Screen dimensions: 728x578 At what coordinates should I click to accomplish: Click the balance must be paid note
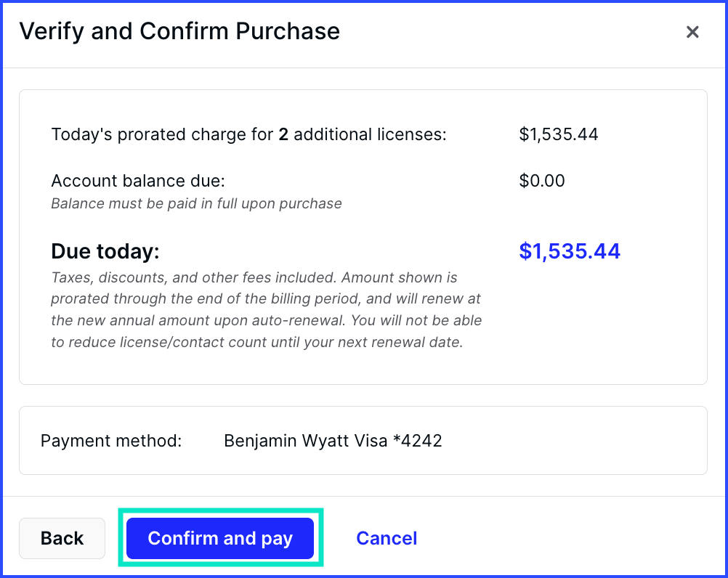(196, 203)
